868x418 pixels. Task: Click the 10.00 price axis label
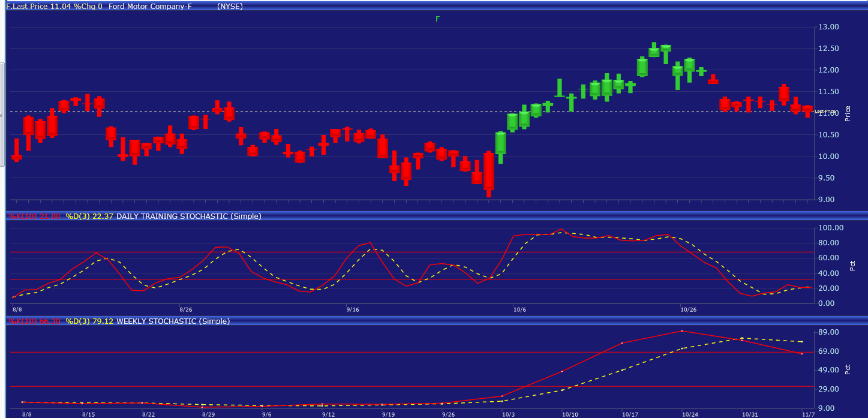point(828,157)
